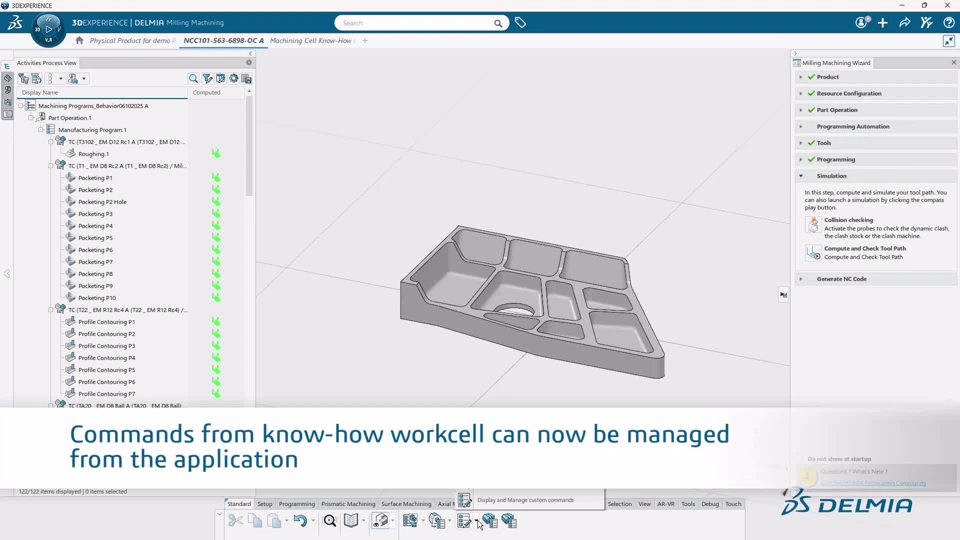Viewport: 960px width, 540px height.
Task: Open the Machining Cell Know-How tab
Action: (x=312, y=40)
